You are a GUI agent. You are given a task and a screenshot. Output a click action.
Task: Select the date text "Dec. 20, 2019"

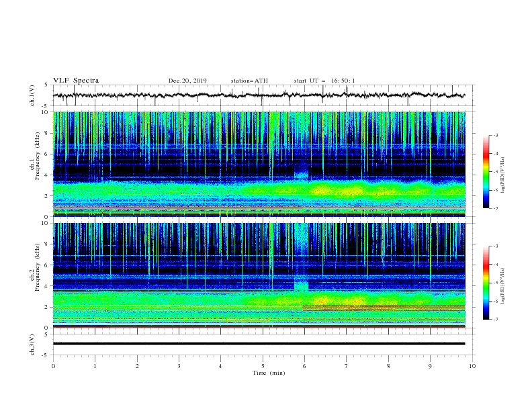tap(187, 81)
